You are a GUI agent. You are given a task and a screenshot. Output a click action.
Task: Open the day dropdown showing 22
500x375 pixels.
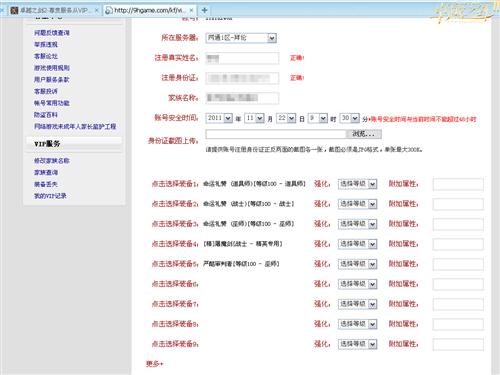(286, 118)
